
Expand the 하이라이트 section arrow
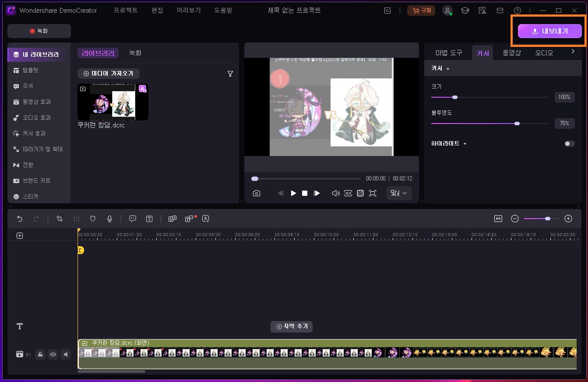coord(465,144)
